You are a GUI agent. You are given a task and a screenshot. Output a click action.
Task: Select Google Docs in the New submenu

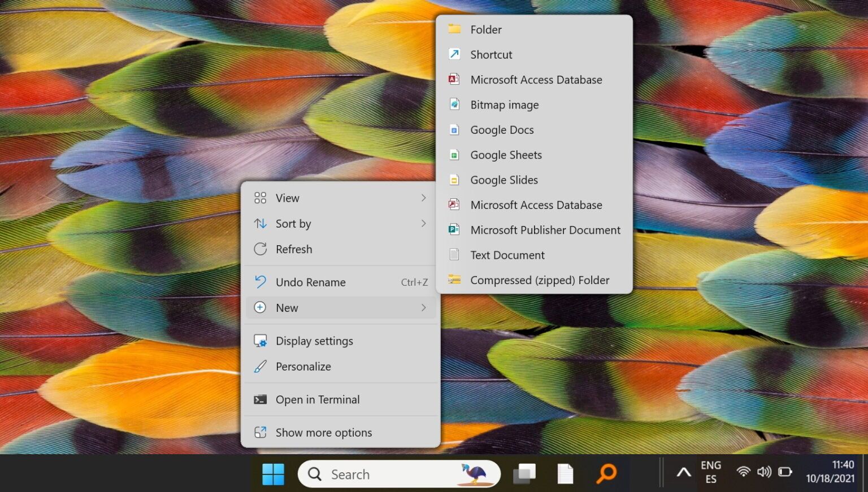click(x=501, y=130)
